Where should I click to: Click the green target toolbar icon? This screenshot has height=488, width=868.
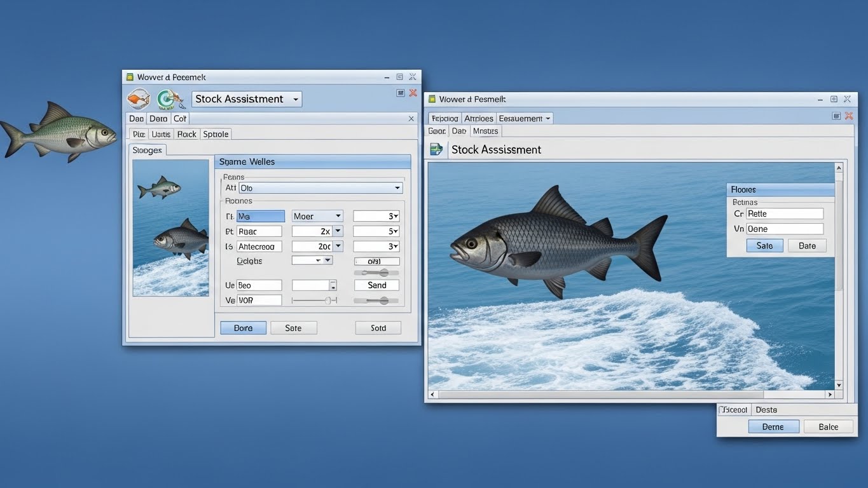coord(168,99)
